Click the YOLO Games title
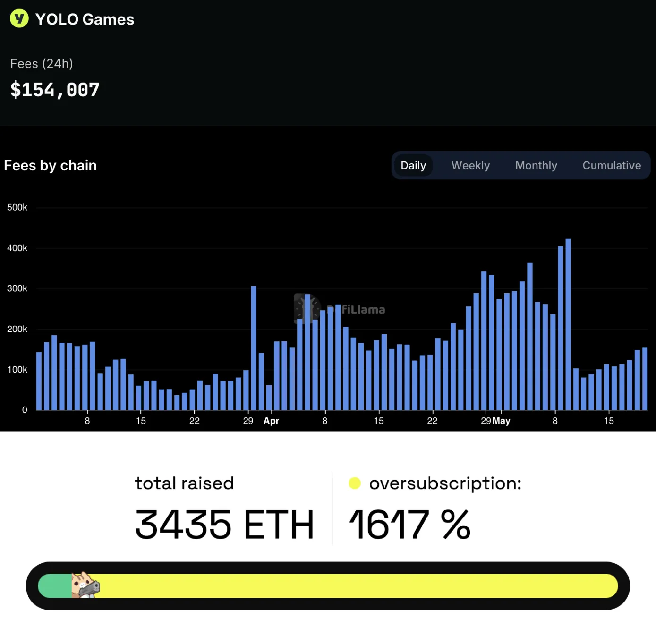This screenshot has height=644, width=656. coord(85,19)
